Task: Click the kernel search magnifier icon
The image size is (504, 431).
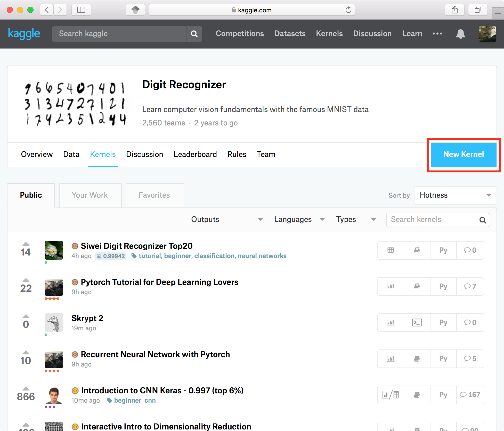Action: pyautogui.click(x=483, y=220)
